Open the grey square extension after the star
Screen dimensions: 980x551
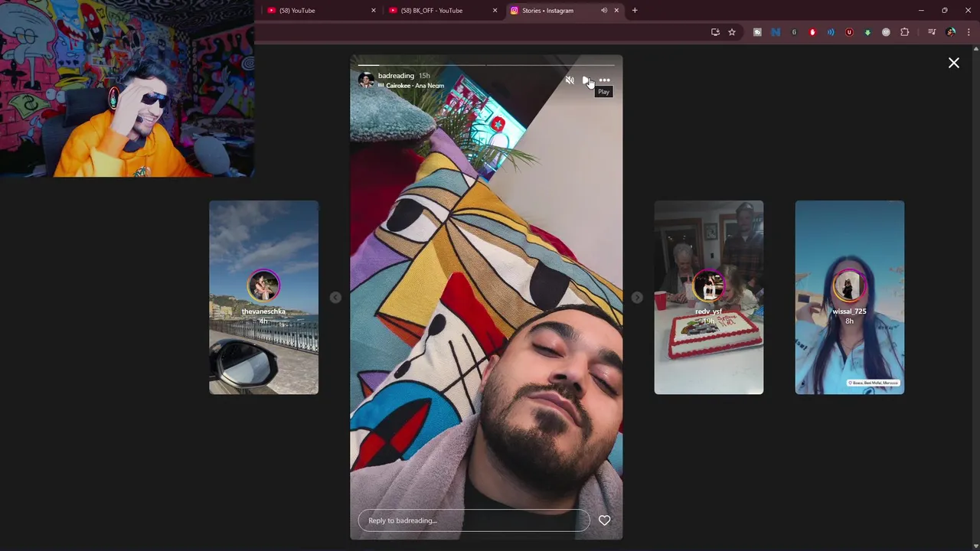tap(757, 32)
